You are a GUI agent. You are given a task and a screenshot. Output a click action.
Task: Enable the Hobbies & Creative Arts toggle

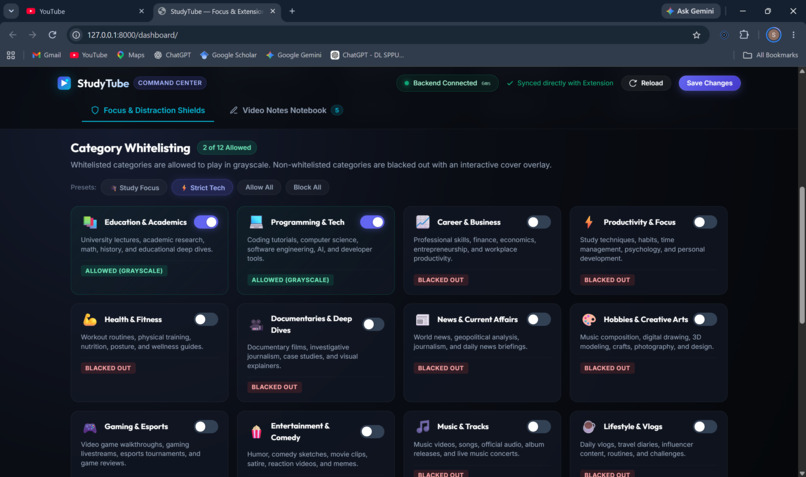[x=705, y=319]
